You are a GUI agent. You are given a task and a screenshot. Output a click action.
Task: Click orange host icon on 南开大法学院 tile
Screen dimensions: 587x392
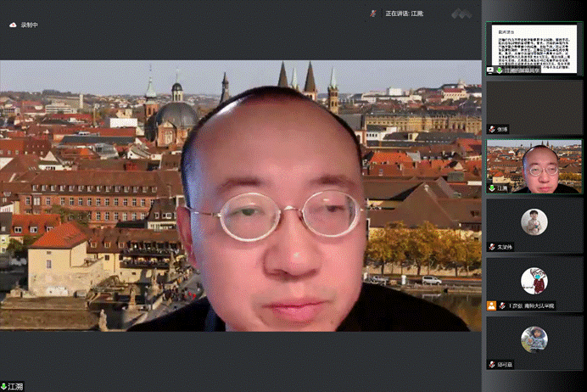[x=491, y=305]
